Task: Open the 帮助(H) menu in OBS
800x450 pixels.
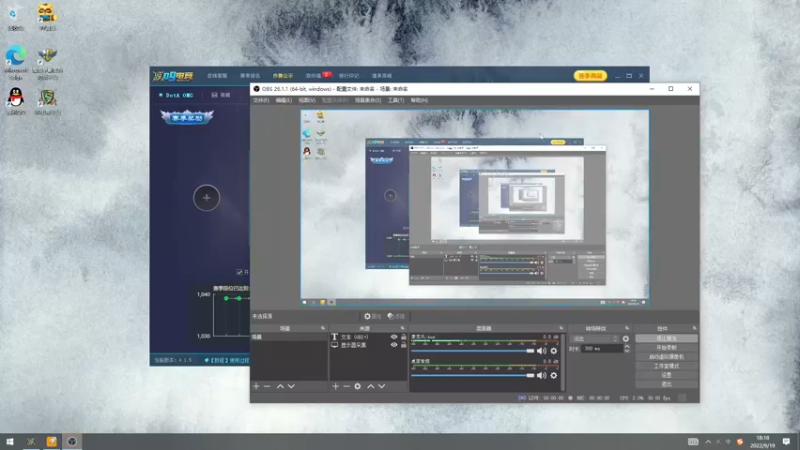Action: pos(419,101)
